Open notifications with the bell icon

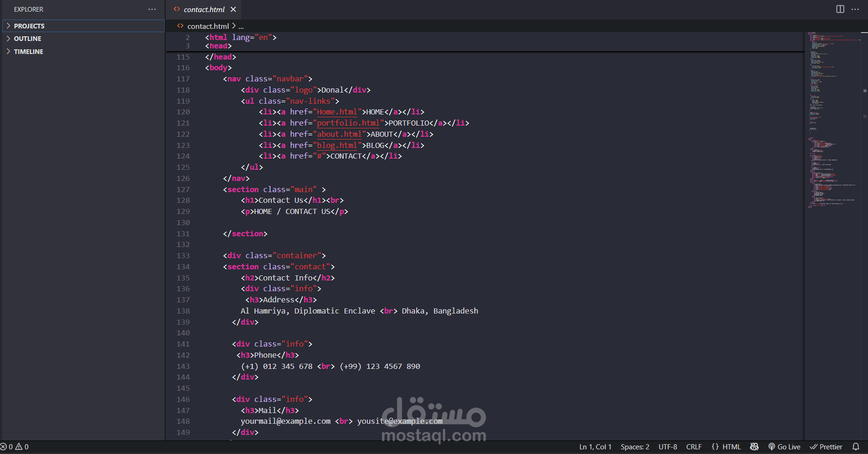tap(855, 447)
